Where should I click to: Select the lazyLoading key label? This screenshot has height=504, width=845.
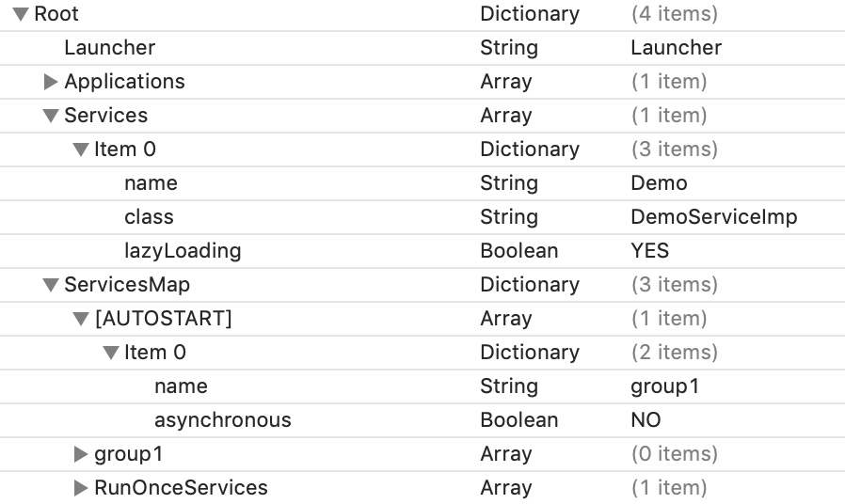coord(183,251)
